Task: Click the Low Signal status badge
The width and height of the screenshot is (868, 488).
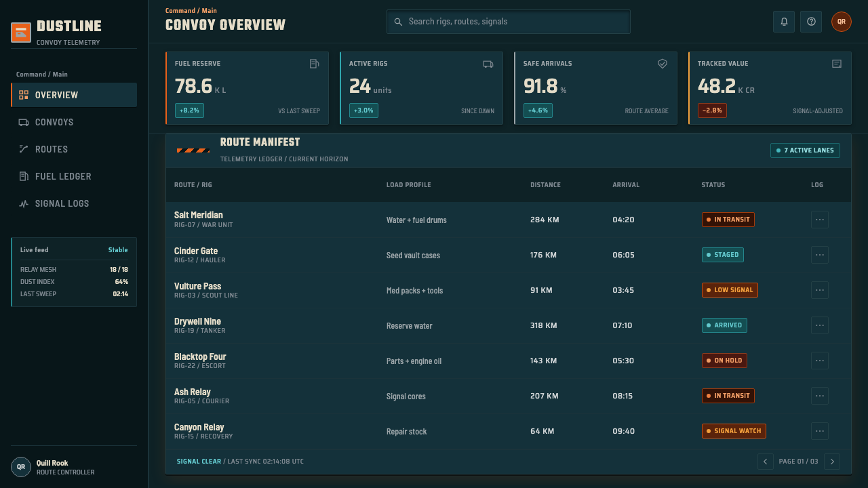Action: click(730, 290)
